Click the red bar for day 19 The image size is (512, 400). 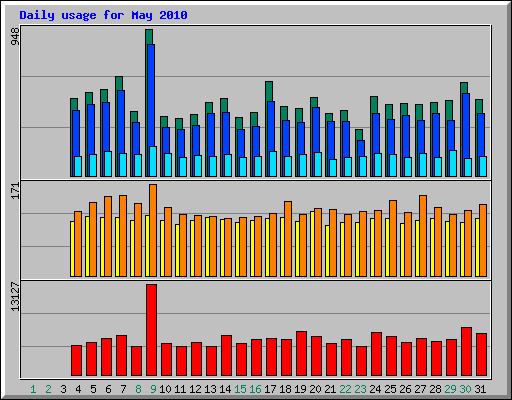click(x=301, y=354)
